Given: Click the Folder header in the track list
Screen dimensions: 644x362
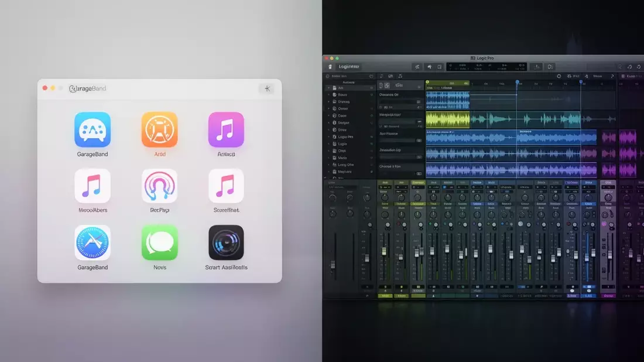Looking at the screenshot, I should pyautogui.click(x=339, y=76).
